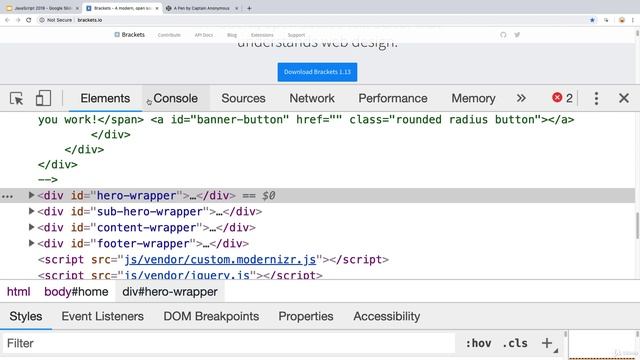Open the DevTools three-dot customize menu
The image size is (640, 360).
click(x=596, y=98)
